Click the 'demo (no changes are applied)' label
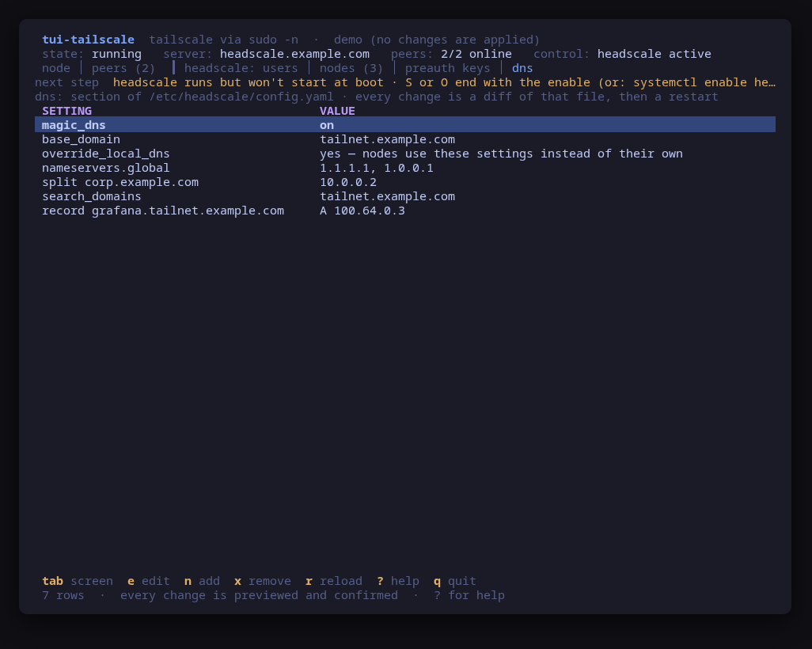Screen dimensions: 812x649 (437, 40)
